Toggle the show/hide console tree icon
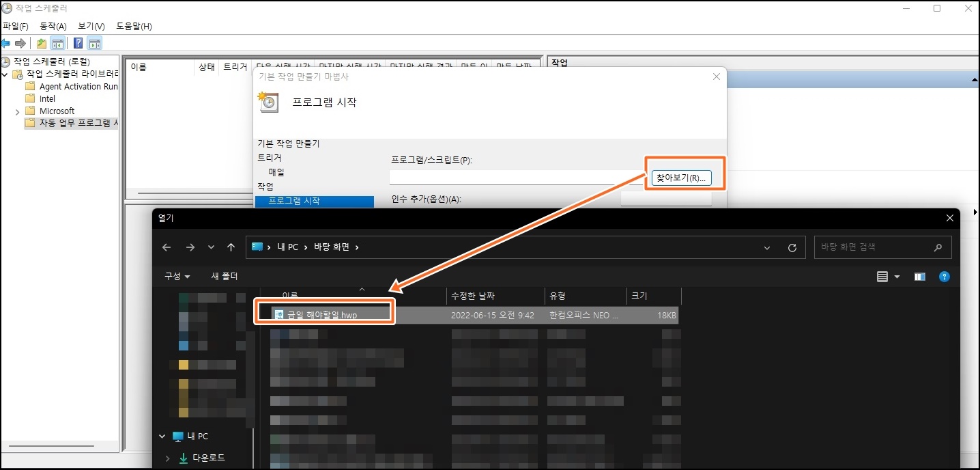Image resolution: width=980 pixels, height=470 pixels. pos(58,44)
